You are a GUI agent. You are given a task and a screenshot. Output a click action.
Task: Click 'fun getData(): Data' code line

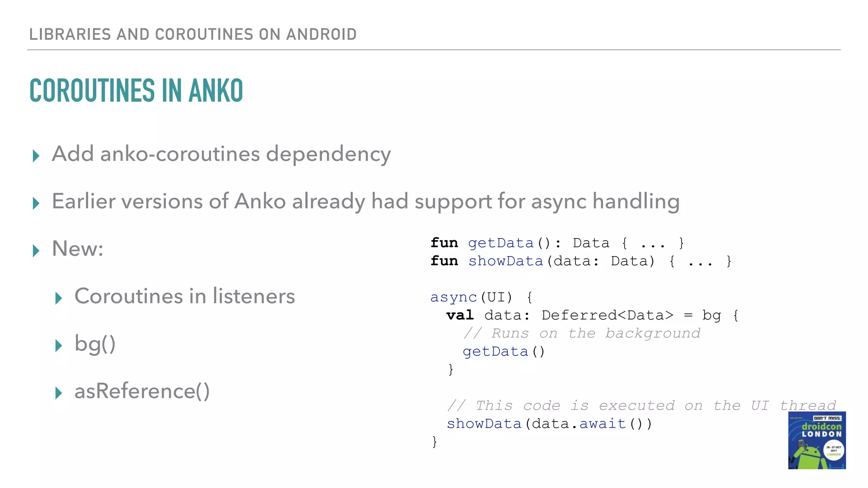[x=557, y=243]
